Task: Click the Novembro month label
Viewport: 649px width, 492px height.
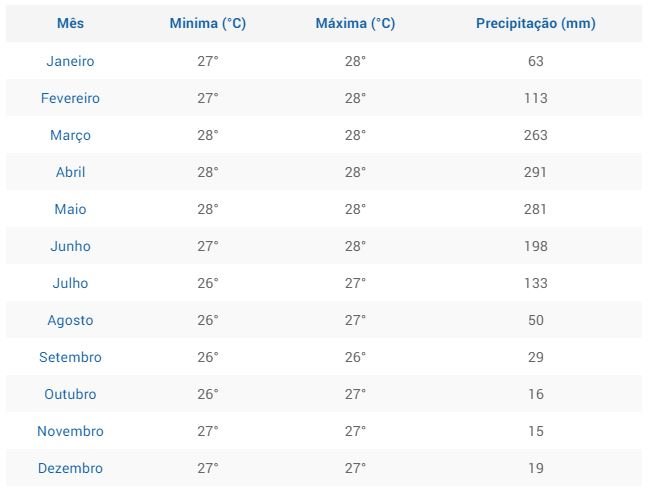Action: click(x=70, y=431)
